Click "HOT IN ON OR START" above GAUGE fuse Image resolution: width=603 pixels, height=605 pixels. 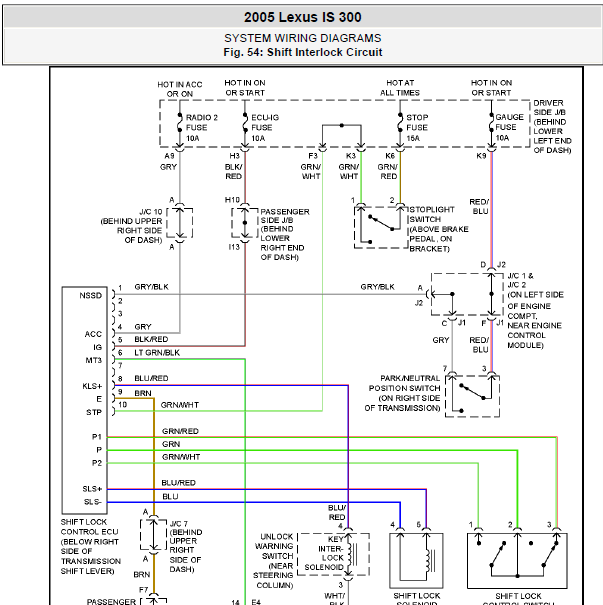pyautogui.click(x=491, y=88)
